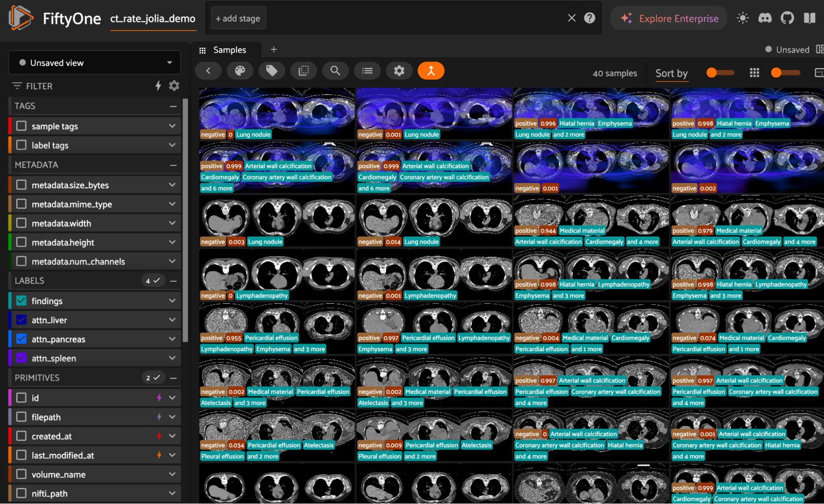
Task: Open first sample with negative 0 Lung nodule
Action: coord(277,113)
